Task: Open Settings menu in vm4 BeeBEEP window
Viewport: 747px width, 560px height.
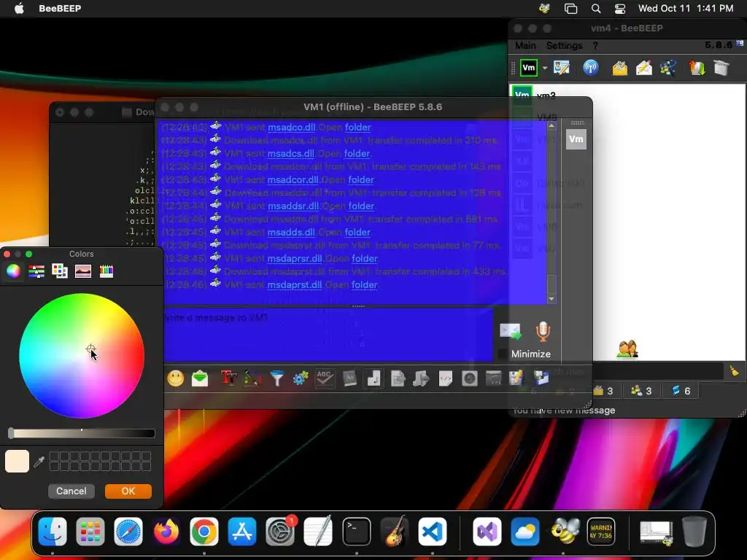Action: (564, 45)
